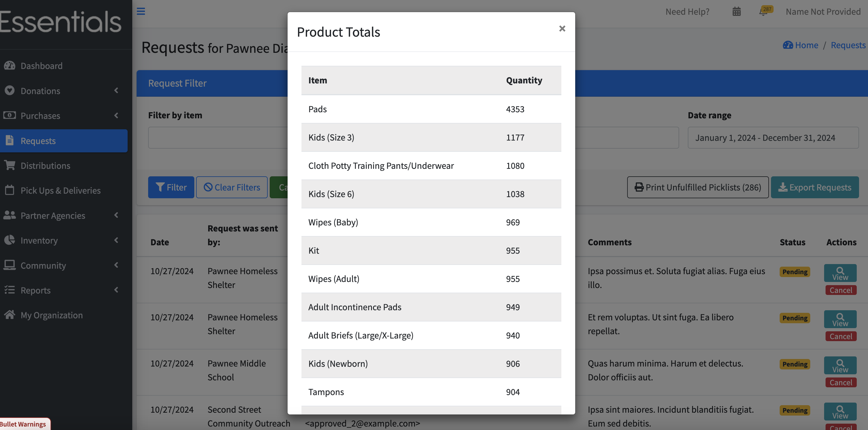
Task: Expand the Community submenu chevron
Action: [x=116, y=265]
